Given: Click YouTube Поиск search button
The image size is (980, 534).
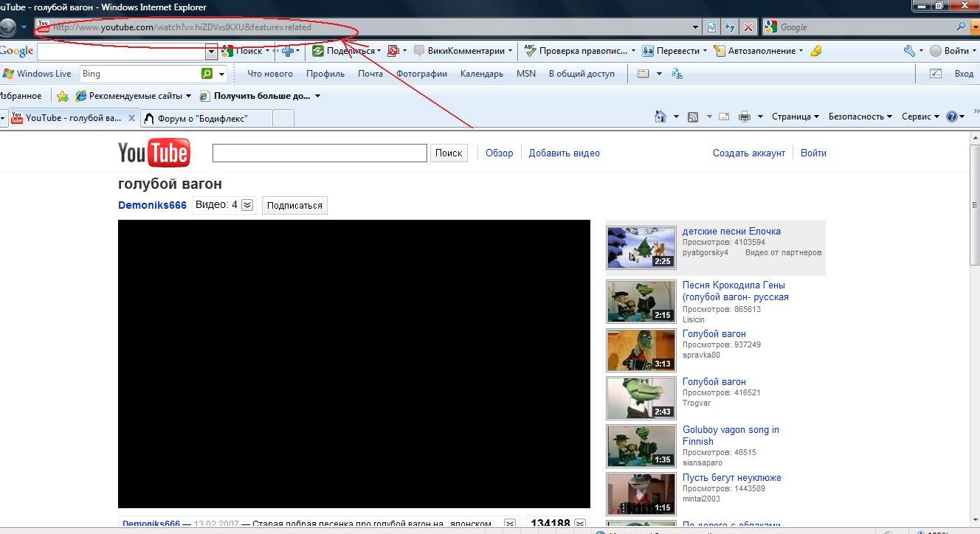Looking at the screenshot, I should point(449,153).
